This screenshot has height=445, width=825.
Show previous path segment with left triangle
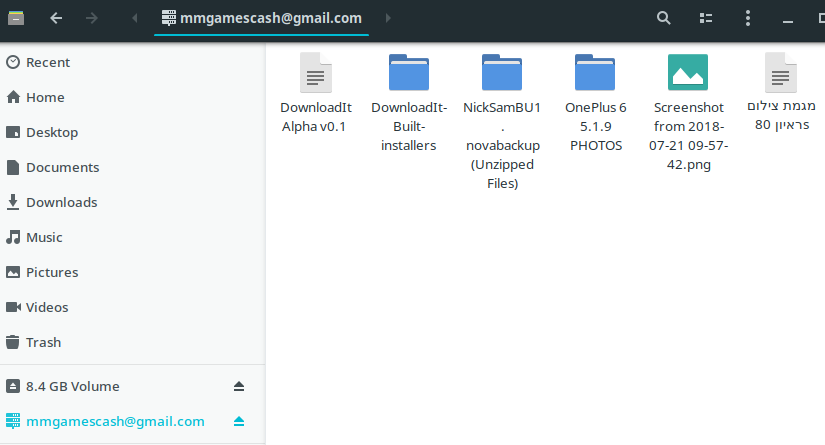coord(135,18)
